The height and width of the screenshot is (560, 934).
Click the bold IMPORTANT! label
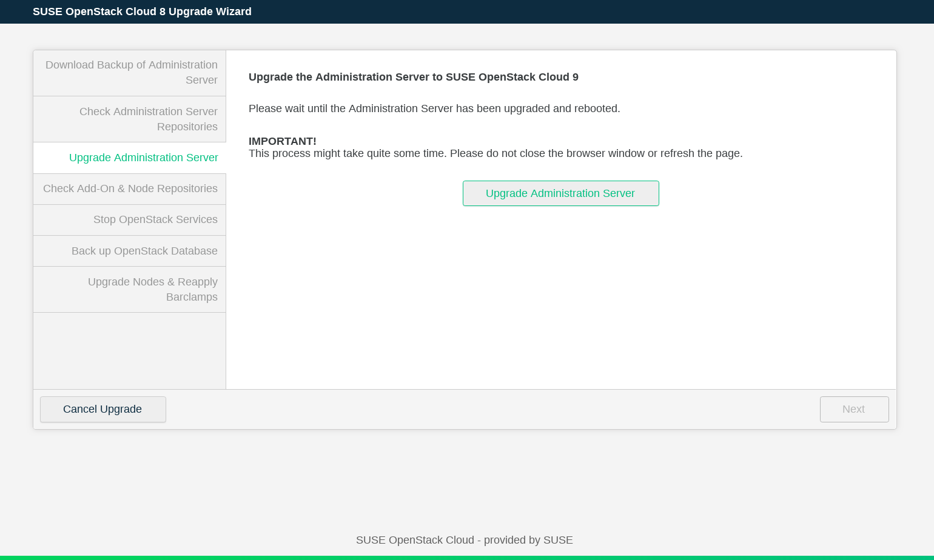pos(282,141)
